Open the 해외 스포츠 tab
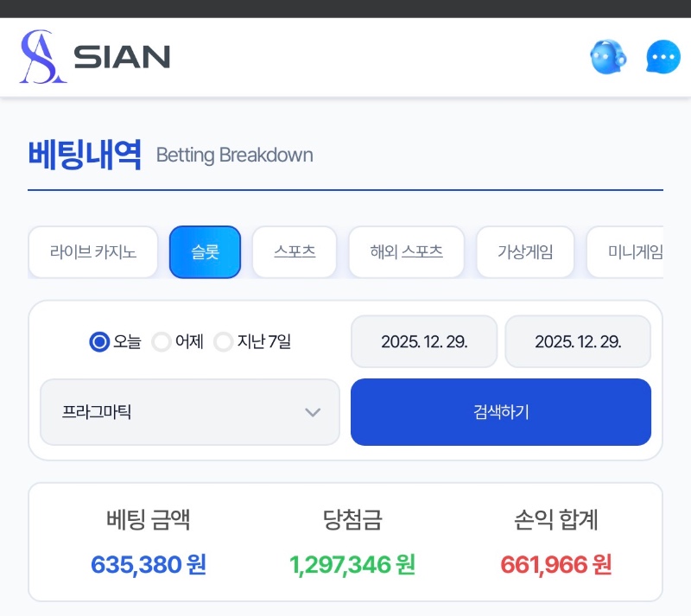691x616 pixels. tap(406, 252)
